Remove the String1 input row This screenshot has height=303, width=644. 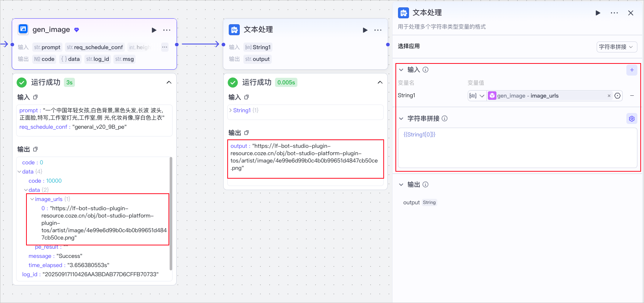[x=632, y=96]
